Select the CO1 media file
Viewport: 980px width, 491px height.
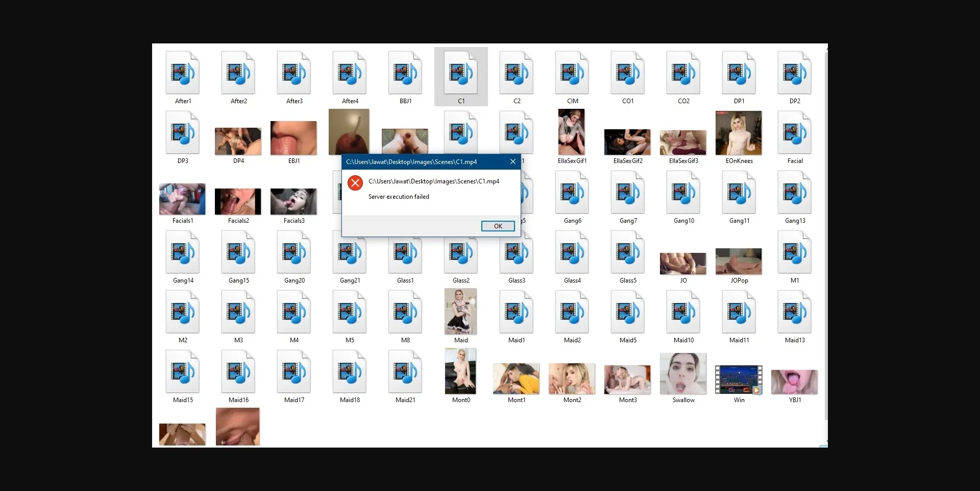point(628,74)
